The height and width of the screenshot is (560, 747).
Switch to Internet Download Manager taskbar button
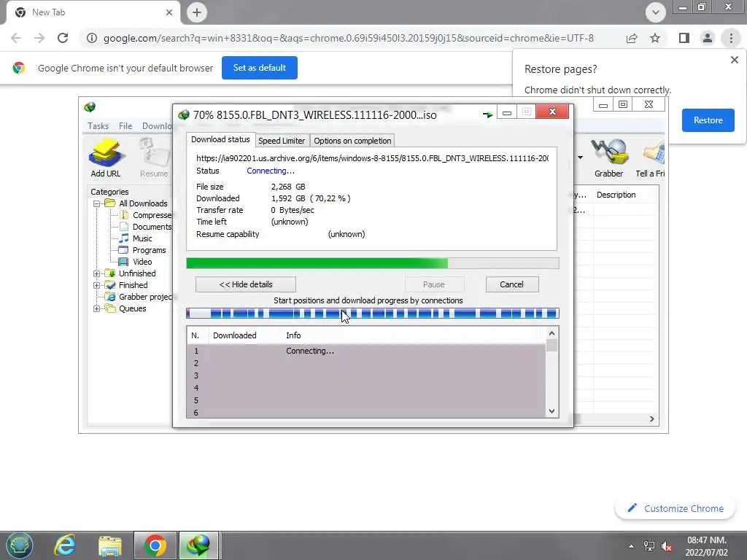[x=198, y=545]
